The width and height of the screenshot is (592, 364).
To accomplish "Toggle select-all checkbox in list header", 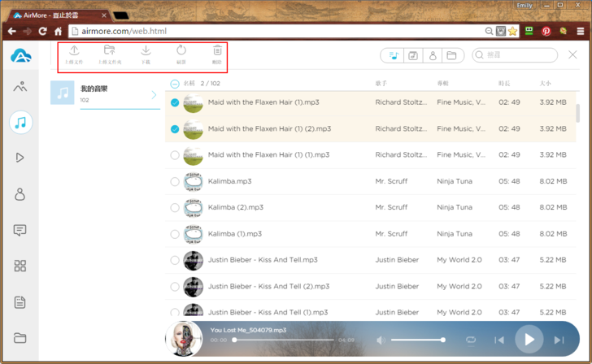I will tap(175, 84).
